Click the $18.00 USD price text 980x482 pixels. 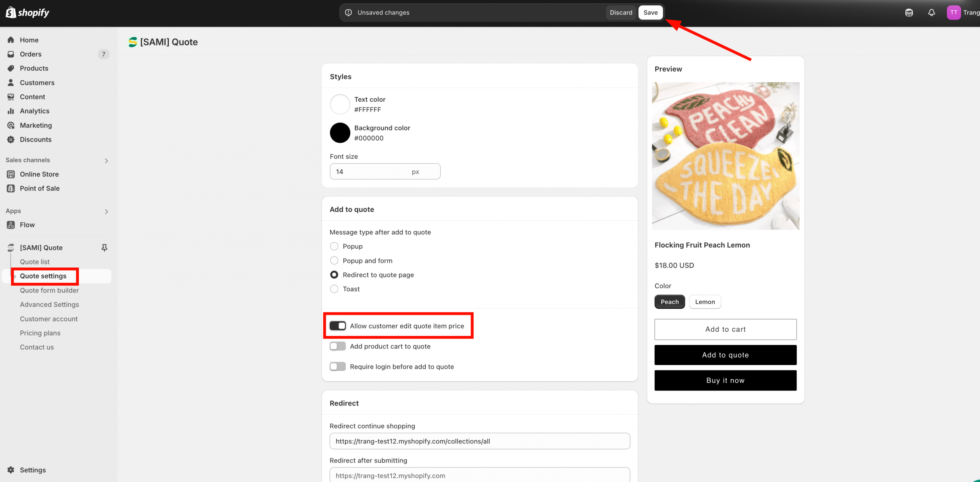[x=674, y=265]
